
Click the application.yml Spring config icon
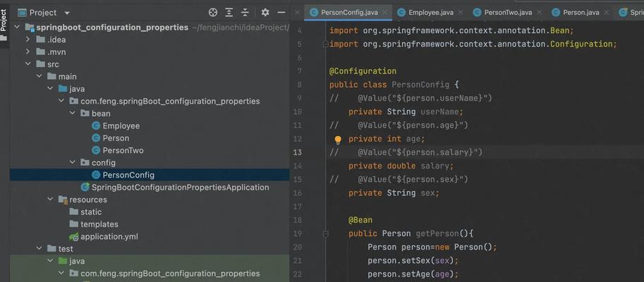74,237
